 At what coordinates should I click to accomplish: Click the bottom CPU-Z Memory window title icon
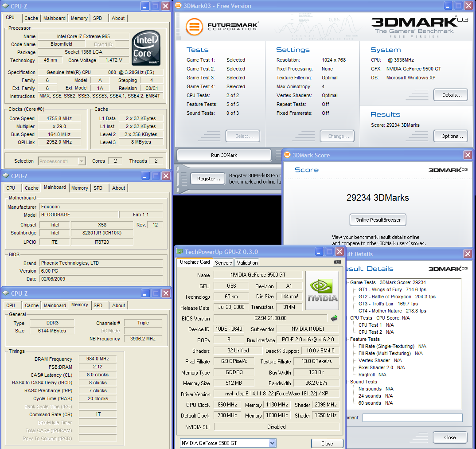(6, 293)
